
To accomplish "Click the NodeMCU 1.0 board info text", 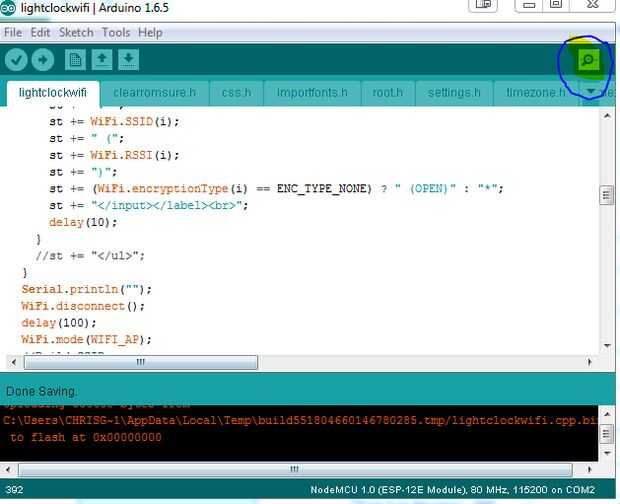I will tap(452, 490).
